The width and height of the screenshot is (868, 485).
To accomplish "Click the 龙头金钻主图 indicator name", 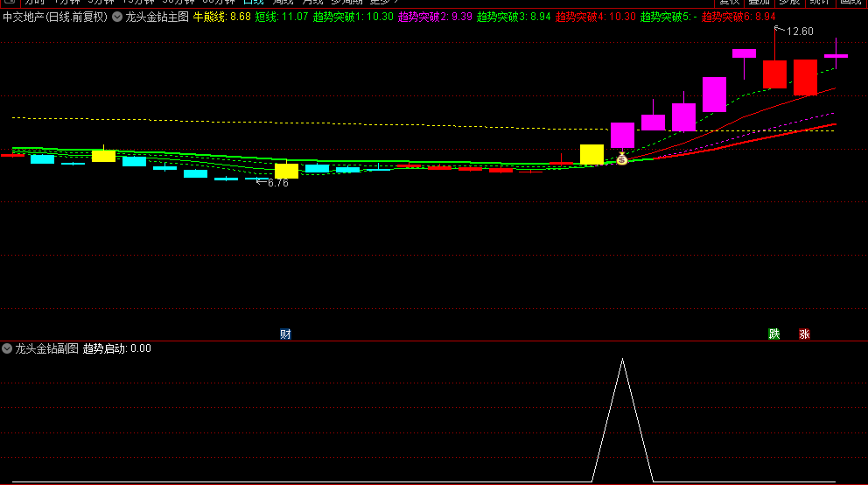I will pyautogui.click(x=157, y=18).
